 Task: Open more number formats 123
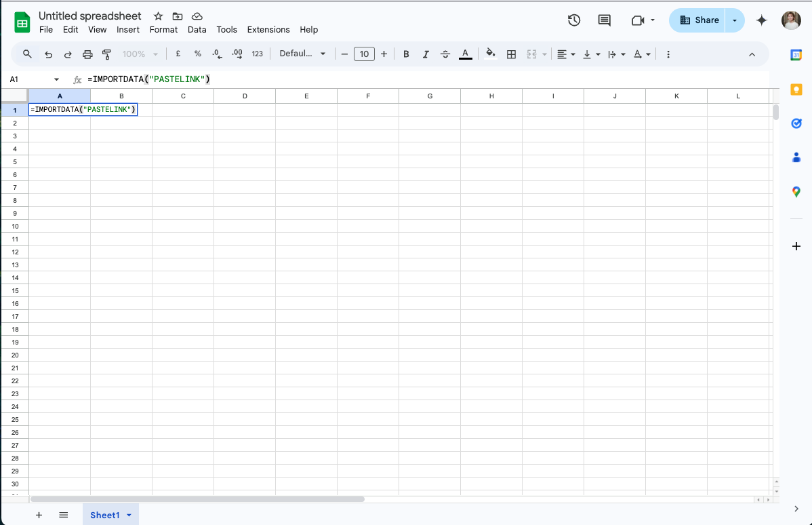coord(258,54)
